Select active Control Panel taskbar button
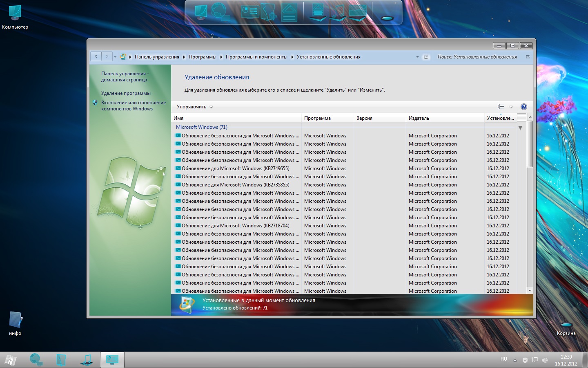This screenshot has width=588, height=368. (112, 360)
